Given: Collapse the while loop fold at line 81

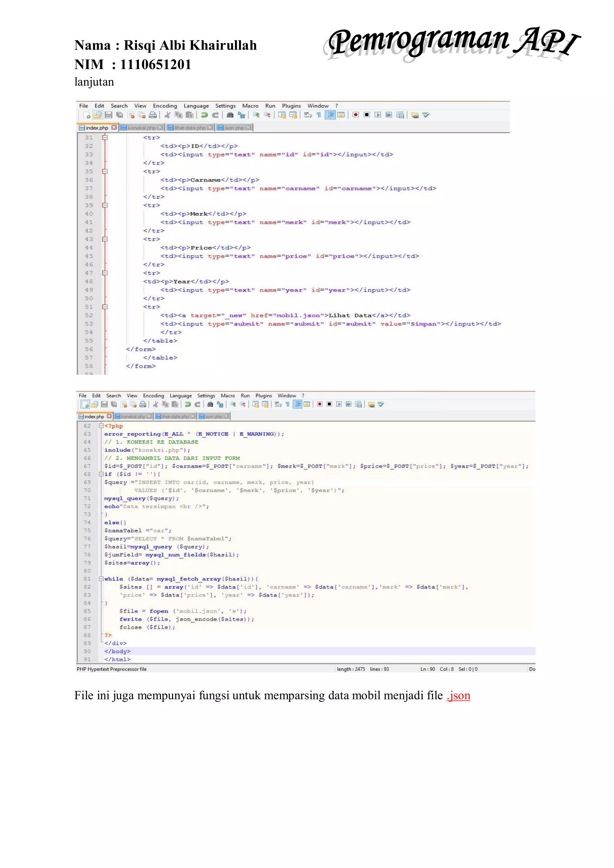Looking at the screenshot, I should 101,579.
